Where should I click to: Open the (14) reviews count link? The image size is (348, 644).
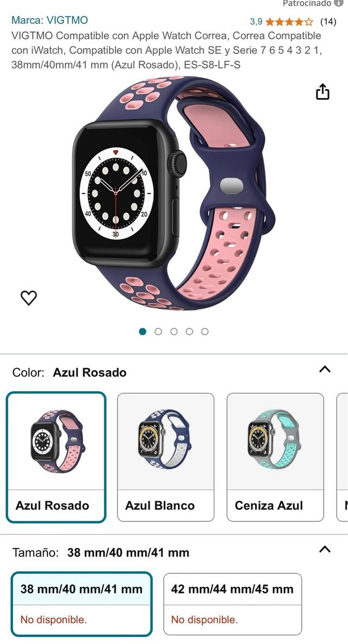tap(328, 21)
